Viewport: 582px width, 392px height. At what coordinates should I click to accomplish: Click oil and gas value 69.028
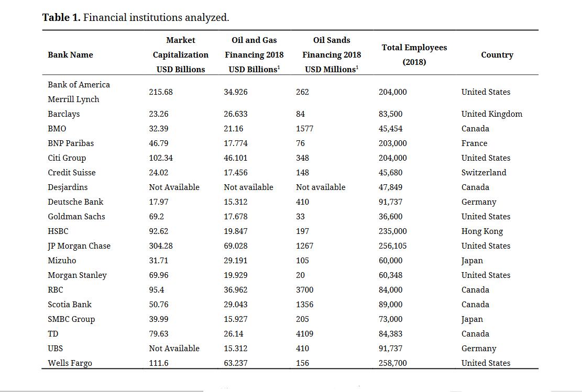(x=236, y=246)
